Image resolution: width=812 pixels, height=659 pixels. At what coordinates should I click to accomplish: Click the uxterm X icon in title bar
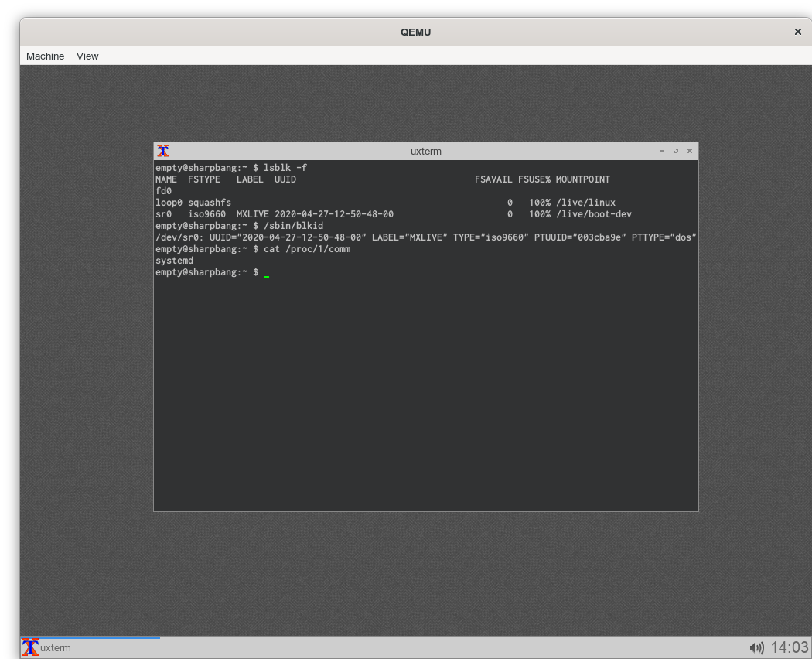tap(163, 152)
